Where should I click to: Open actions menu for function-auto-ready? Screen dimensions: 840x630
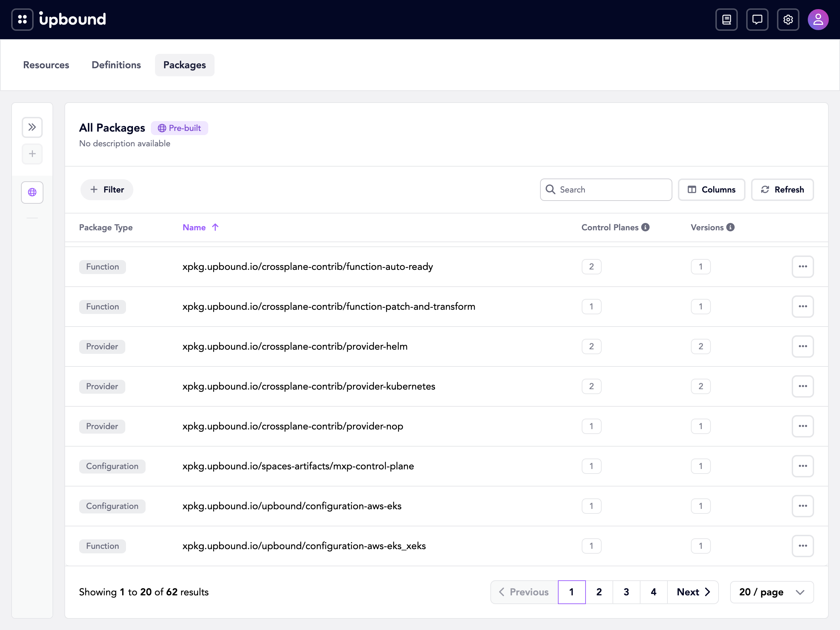(803, 267)
